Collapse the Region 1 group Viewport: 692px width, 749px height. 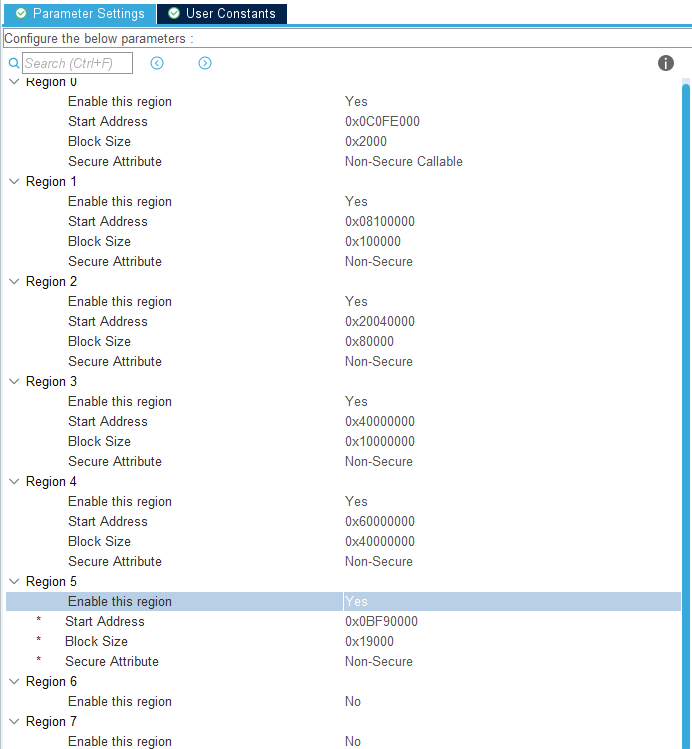click(x=14, y=182)
